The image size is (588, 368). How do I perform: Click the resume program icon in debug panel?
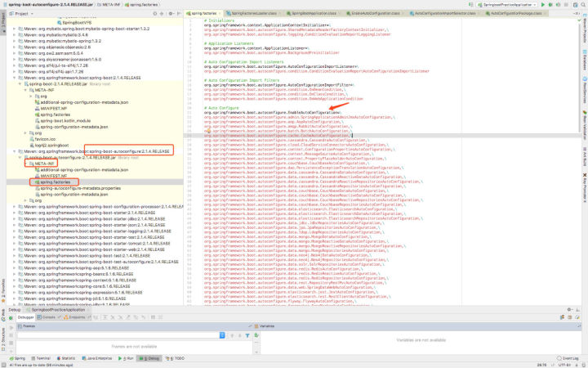tap(11, 327)
